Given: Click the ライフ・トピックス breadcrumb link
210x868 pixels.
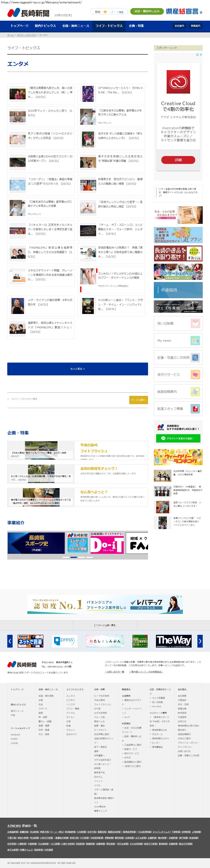Looking at the screenshot, I should click(x=26, y=35).
